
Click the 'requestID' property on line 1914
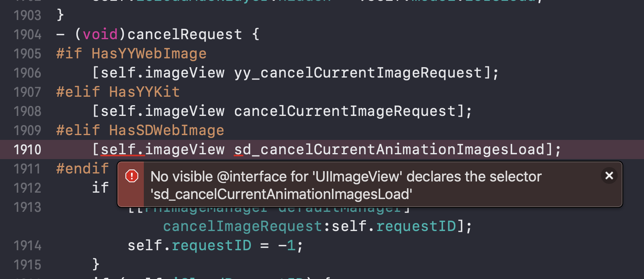click(x=212, y=245)
